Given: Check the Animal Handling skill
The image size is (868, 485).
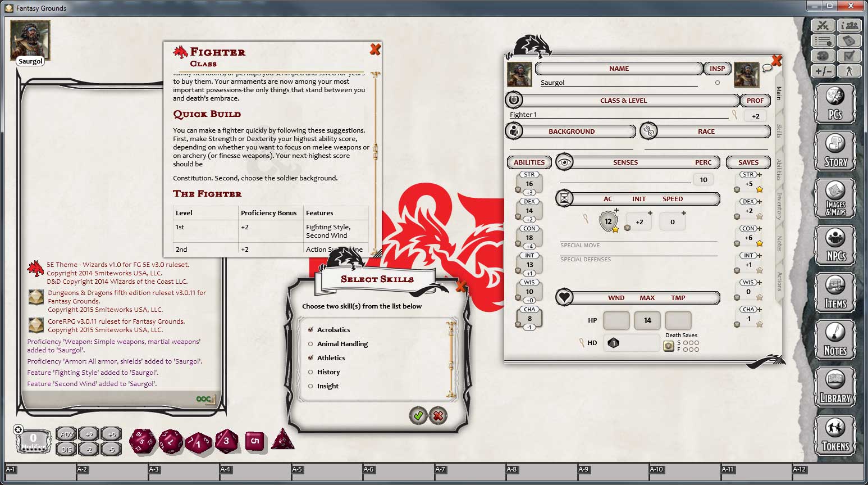Looking at the screenshot, I should click(x=311, y=343).
